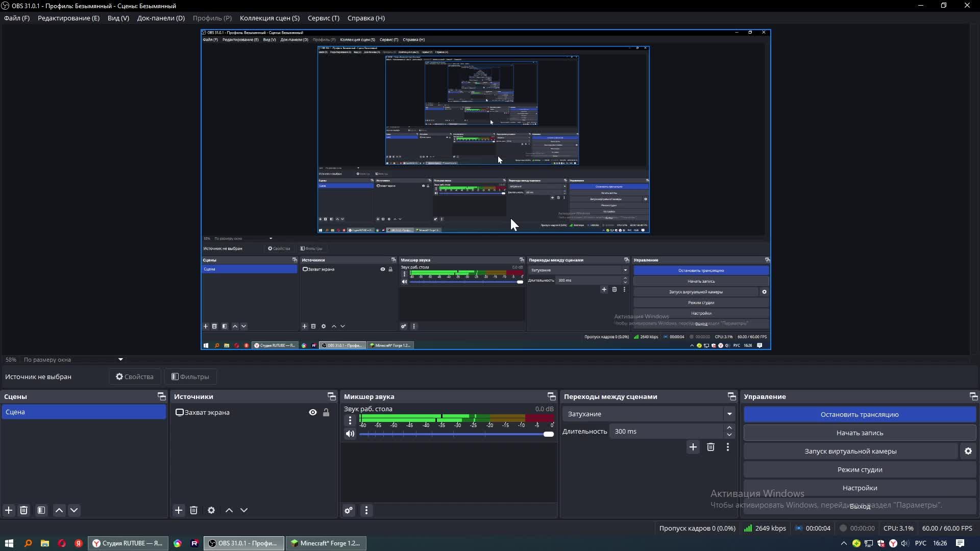Undock the Audio Mixer panel
980x551 pixels.
551,396
